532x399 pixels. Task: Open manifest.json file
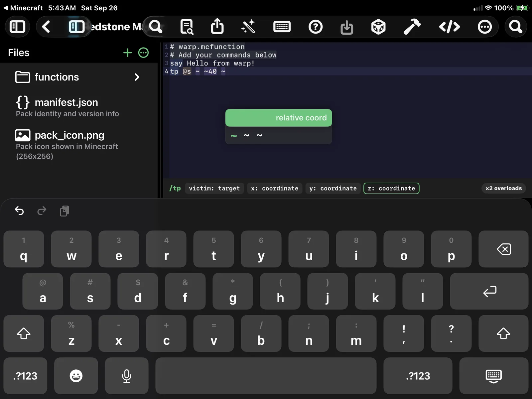[79, 107]
